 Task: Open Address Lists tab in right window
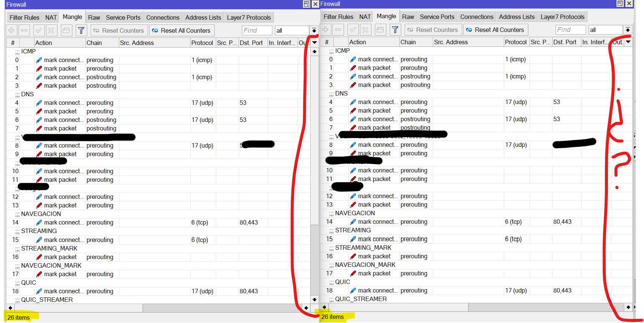(x=517, y=17)
